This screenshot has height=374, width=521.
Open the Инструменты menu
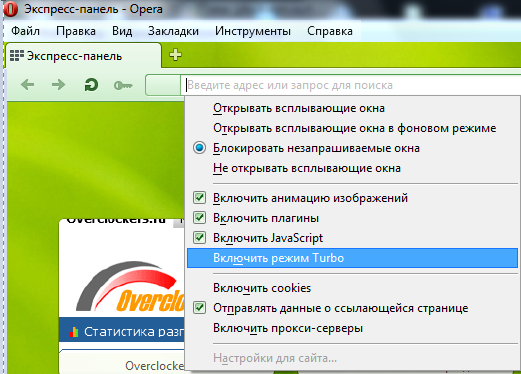(x=253, y=31)
